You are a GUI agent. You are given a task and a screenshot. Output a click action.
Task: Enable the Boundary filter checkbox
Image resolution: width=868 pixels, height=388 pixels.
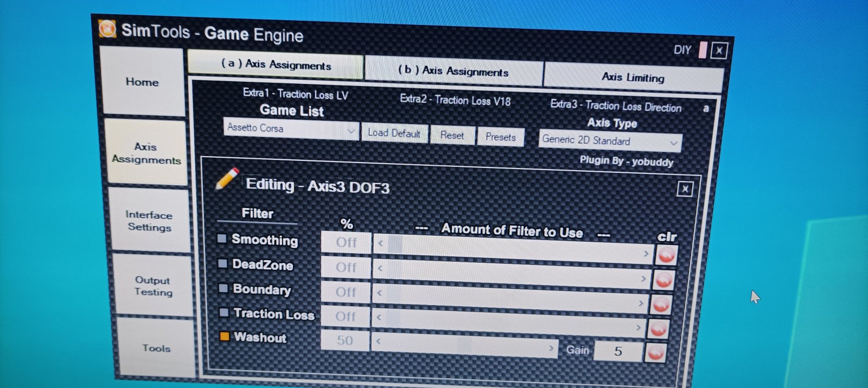[x=223, y=288]
